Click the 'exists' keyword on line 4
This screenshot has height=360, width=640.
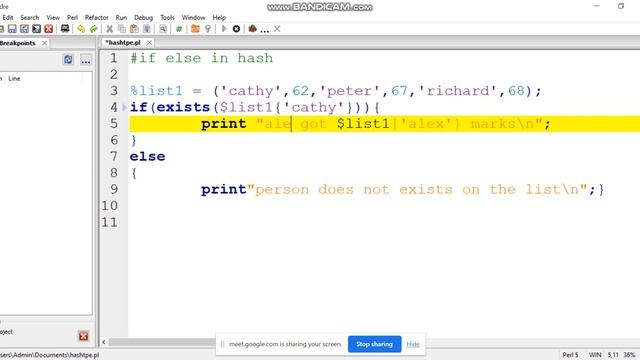coord(183,107)
